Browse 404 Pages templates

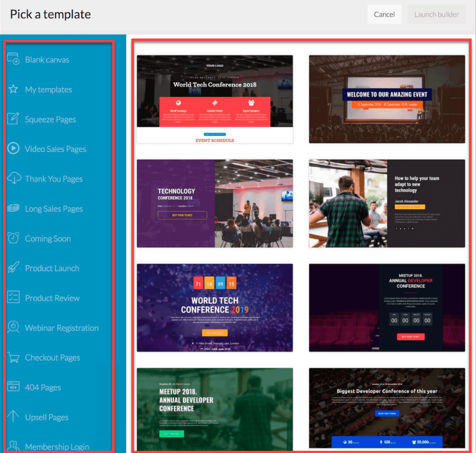tap(43, 387)
